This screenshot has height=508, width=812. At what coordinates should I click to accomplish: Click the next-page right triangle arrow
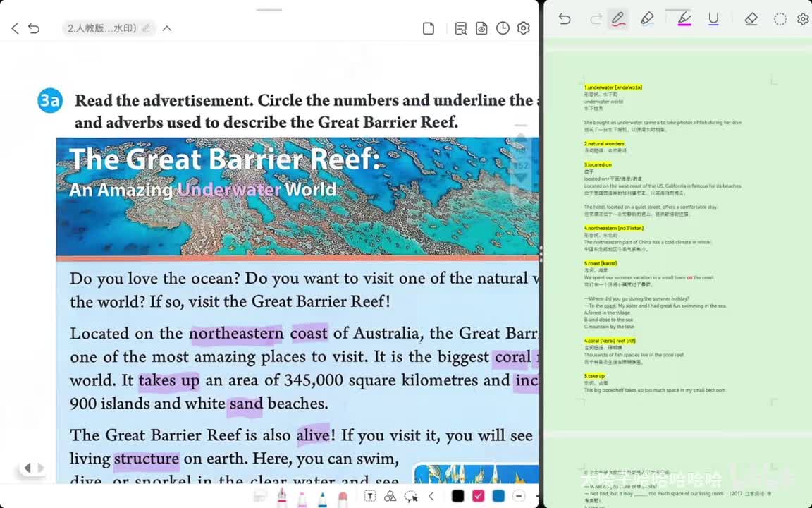[40, 468]
